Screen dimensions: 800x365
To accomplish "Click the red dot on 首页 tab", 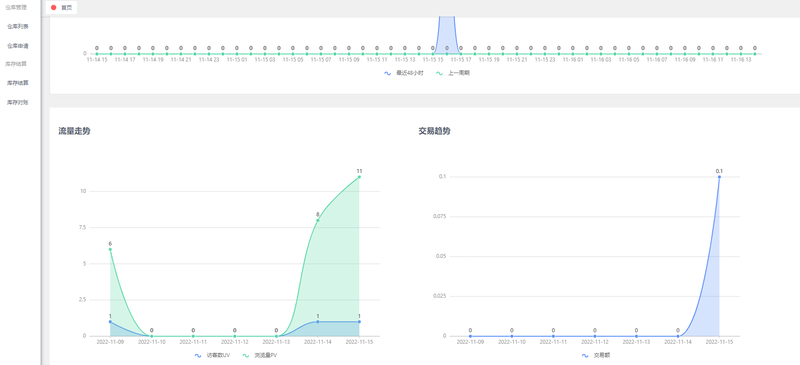I will tap(54, 8).
